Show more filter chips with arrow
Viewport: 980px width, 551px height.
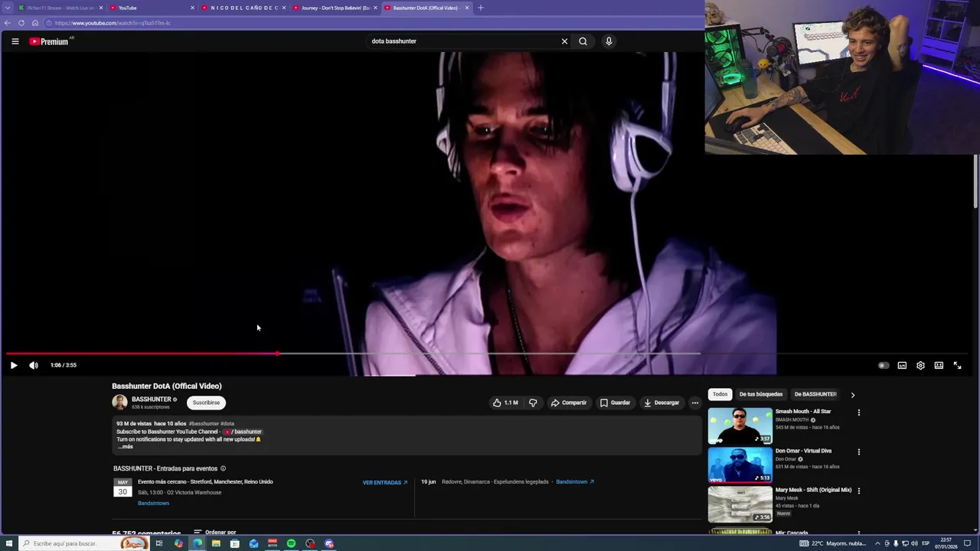pyautogui.click(x=852, y=395)
